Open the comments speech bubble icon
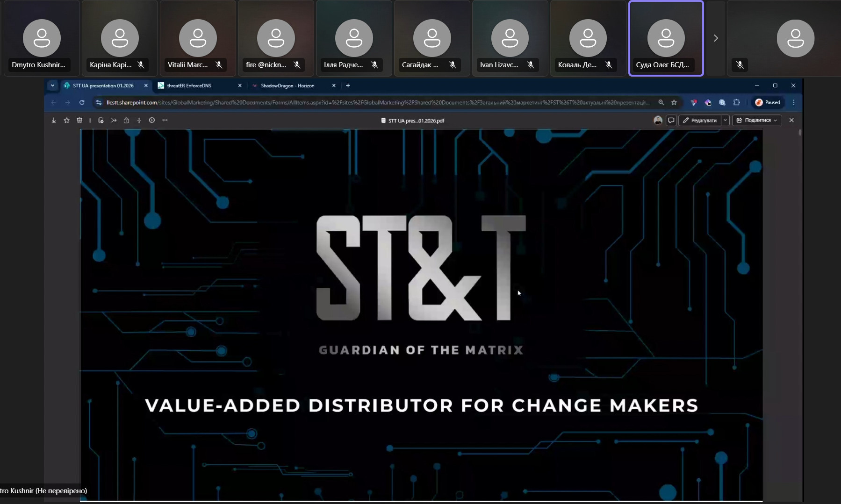Image resolution: width=841 pixels, height=504 pixels. coord(671,121)
